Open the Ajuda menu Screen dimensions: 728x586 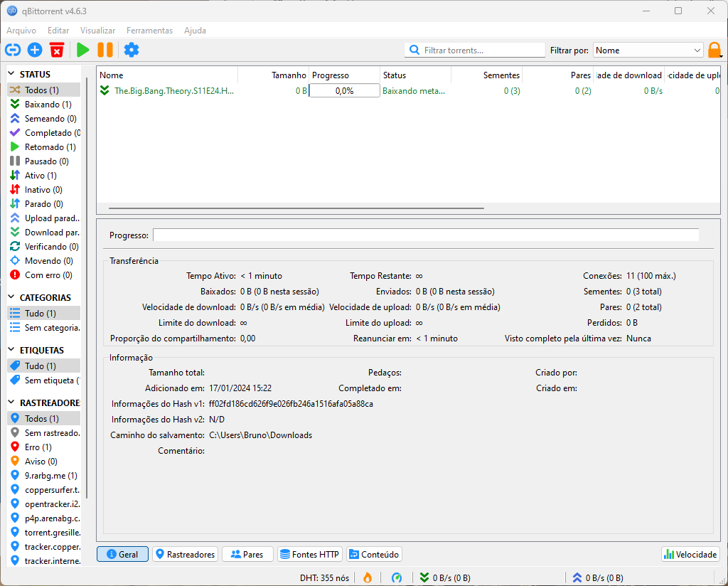tap(195, 30)
